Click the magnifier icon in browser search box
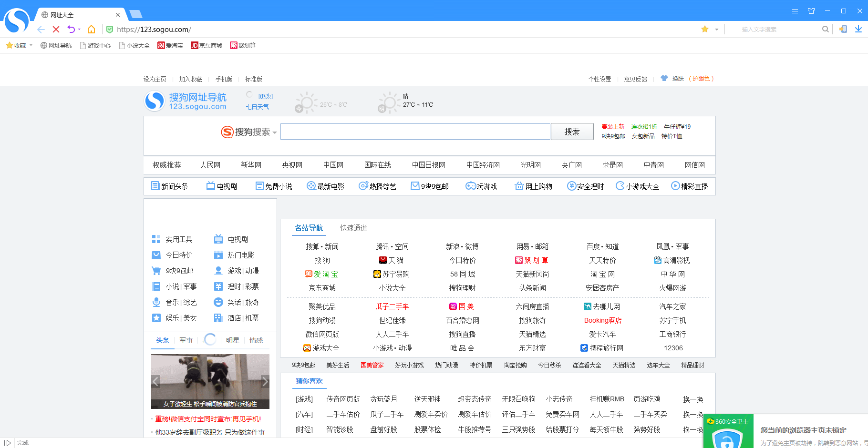 click(x=825, y=30)
